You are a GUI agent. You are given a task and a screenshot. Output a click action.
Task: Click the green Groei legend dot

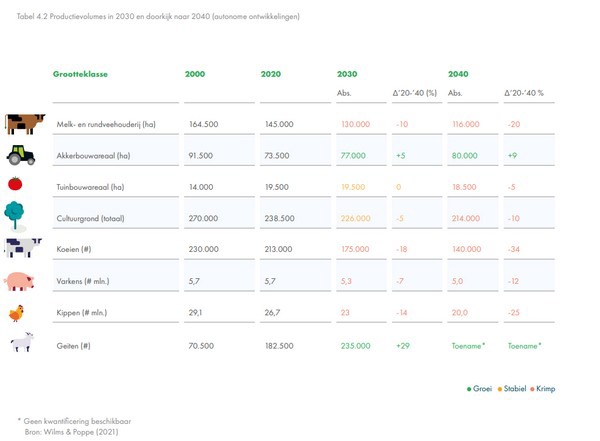tap(469, 387)
